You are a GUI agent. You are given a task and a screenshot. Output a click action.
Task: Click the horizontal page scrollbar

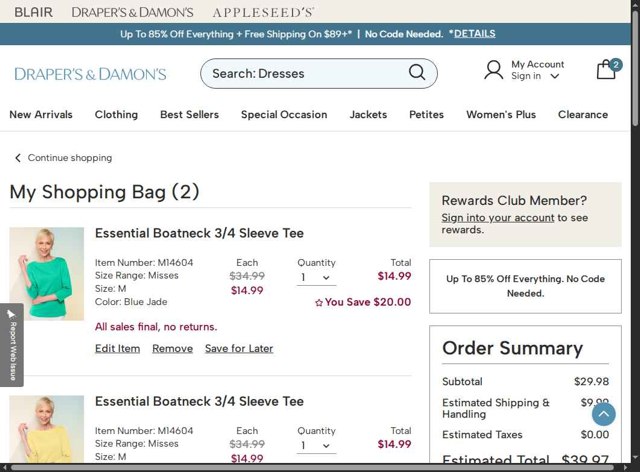pyautogui.click(x=312, y=468)
